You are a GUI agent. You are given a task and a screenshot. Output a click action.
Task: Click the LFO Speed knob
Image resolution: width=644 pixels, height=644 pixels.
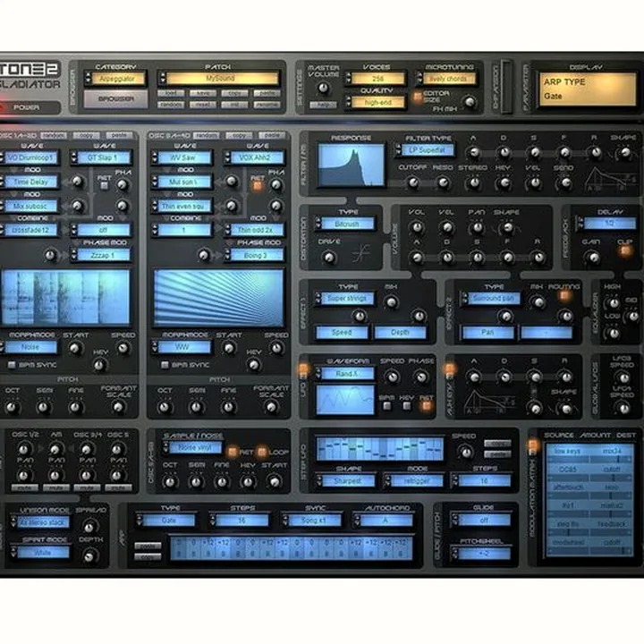click(393, 377)
